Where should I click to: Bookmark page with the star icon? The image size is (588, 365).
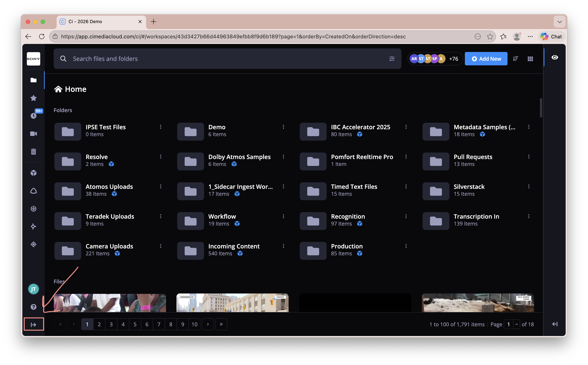pos(490,36)
